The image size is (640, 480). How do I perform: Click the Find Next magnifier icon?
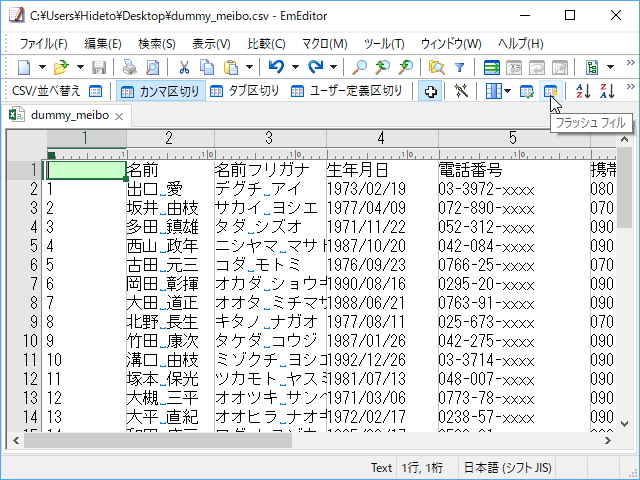pos(406,67)
